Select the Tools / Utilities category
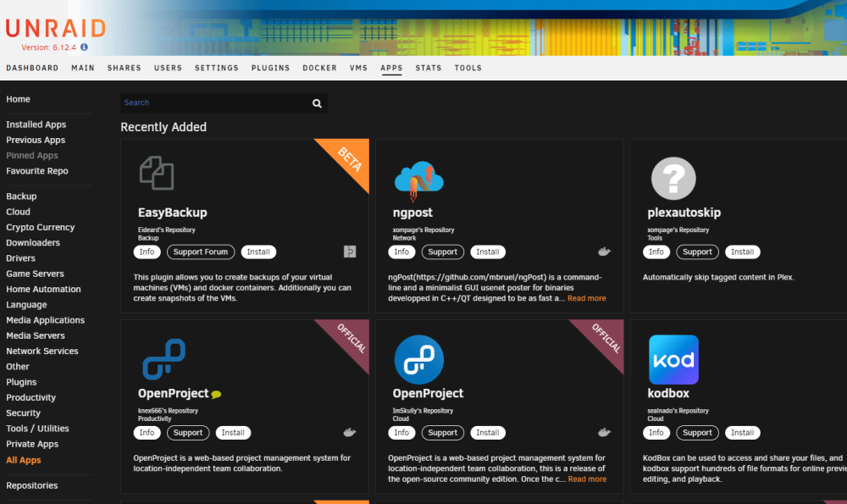Viewport: 847px width, 504px height. 38,429
